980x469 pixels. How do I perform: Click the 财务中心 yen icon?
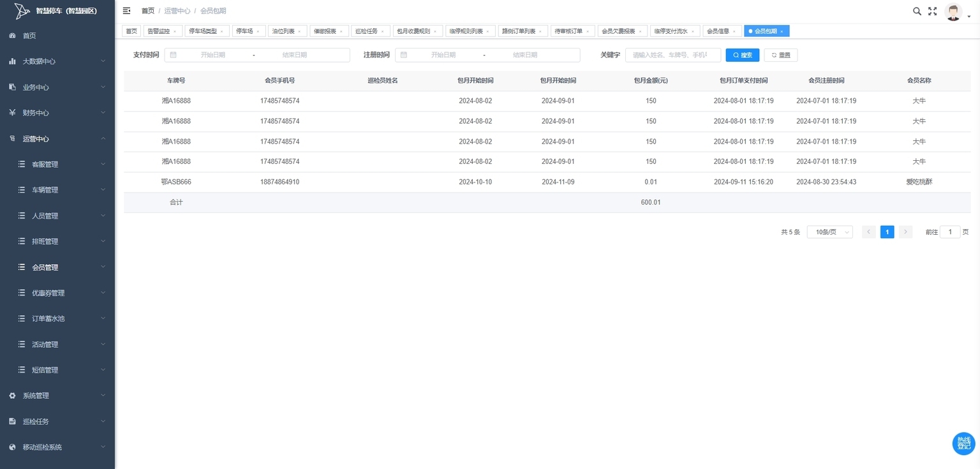[12, 113]
